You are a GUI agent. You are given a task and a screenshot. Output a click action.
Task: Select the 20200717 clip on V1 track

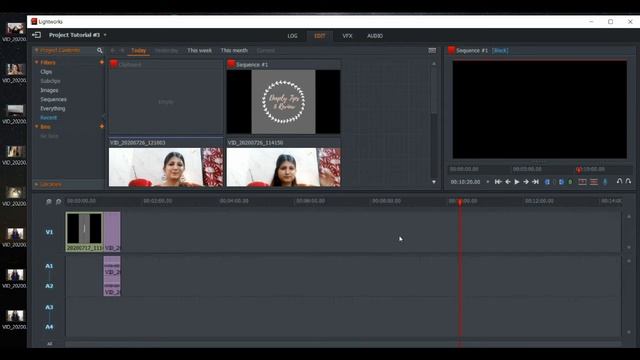click(x=84, y=231)
